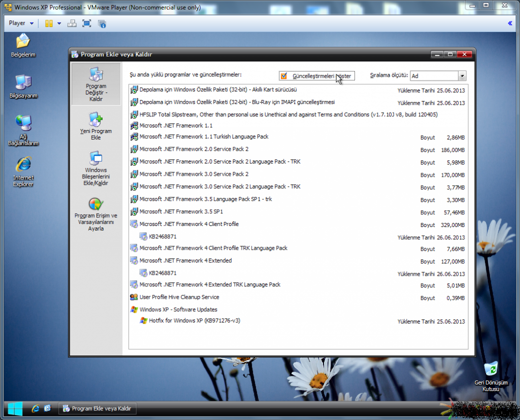This screenshot has height=420, width=520.
Task: Select User Profile Hive Cleanup Service text
Action: pyautogui.click(x=179, y=297)
